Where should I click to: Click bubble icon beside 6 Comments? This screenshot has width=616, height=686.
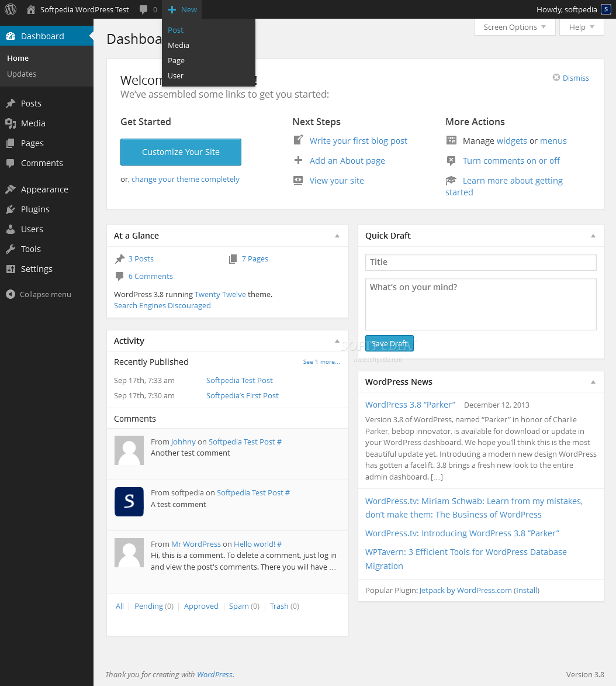119,276
